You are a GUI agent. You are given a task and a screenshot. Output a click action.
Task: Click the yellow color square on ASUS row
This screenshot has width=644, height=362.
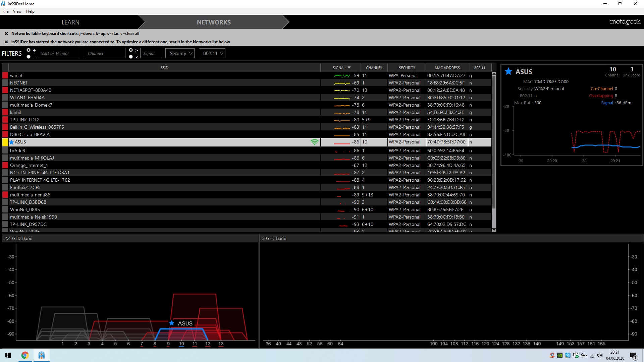click(x=5, y=142)
